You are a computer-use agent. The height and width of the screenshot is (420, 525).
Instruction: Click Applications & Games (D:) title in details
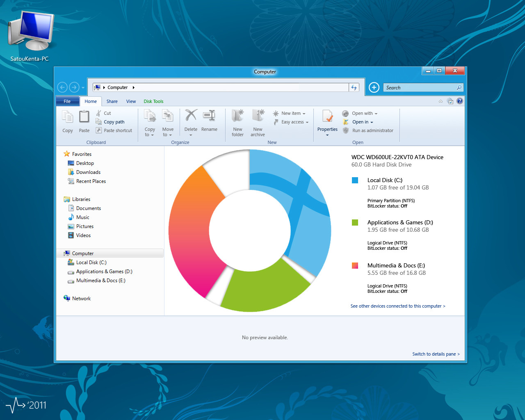point(400,222)
